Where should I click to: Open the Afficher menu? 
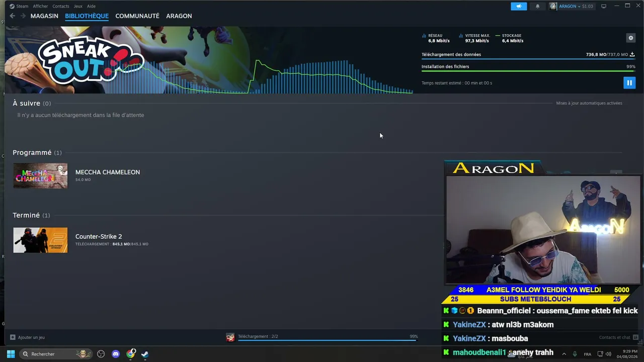click(x=40, y=6)
